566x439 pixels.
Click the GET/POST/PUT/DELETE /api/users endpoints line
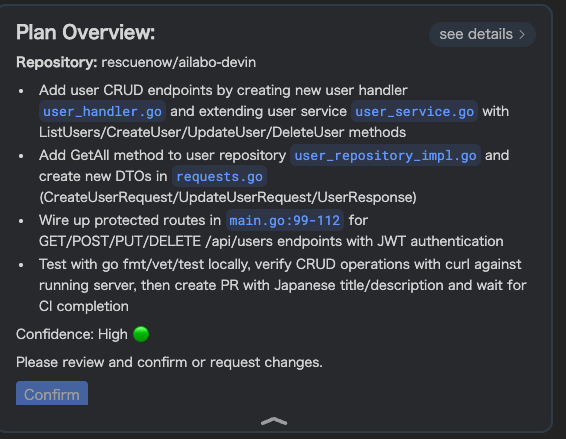271,241
